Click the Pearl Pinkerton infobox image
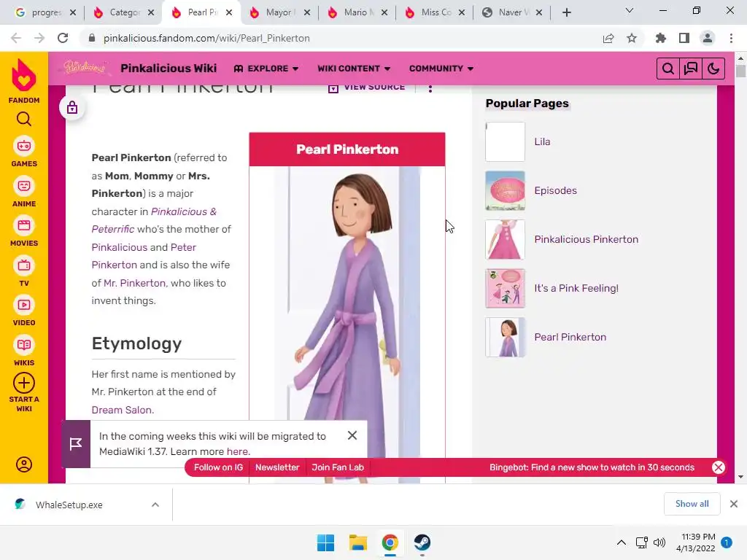 click(x=347, y=324)
